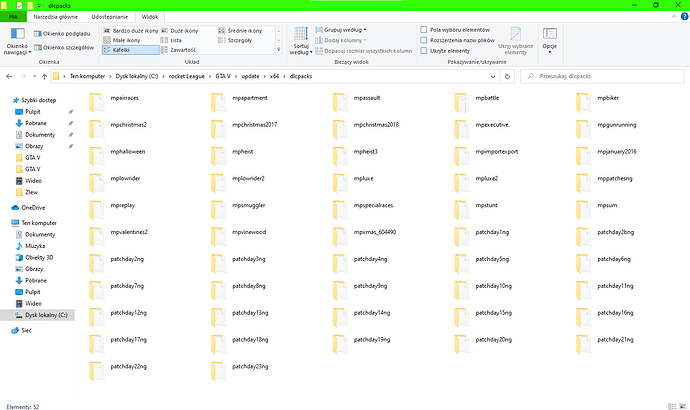
Task: Expand the Quick Access toolbar customize arrow
Action: click(39, 6)
